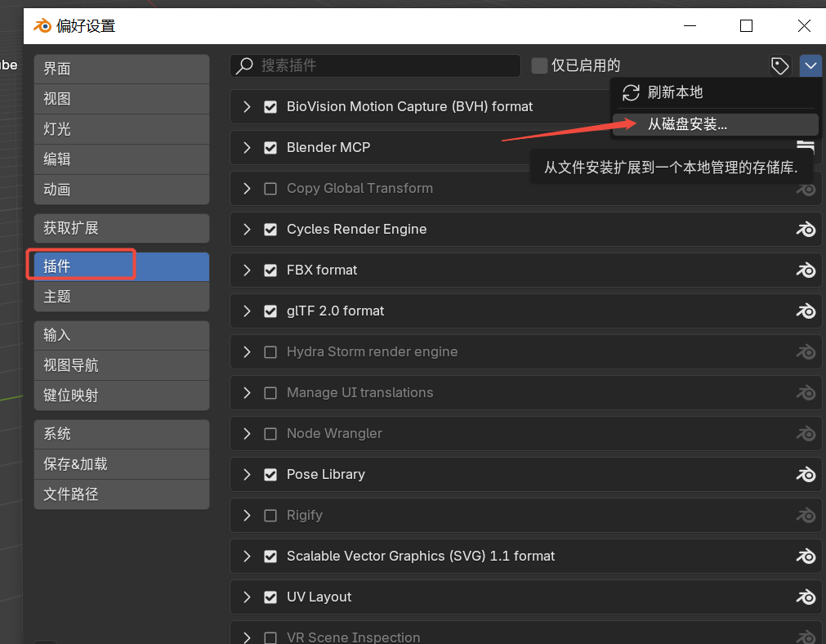Click the search magnifier icon

(244, 66)
